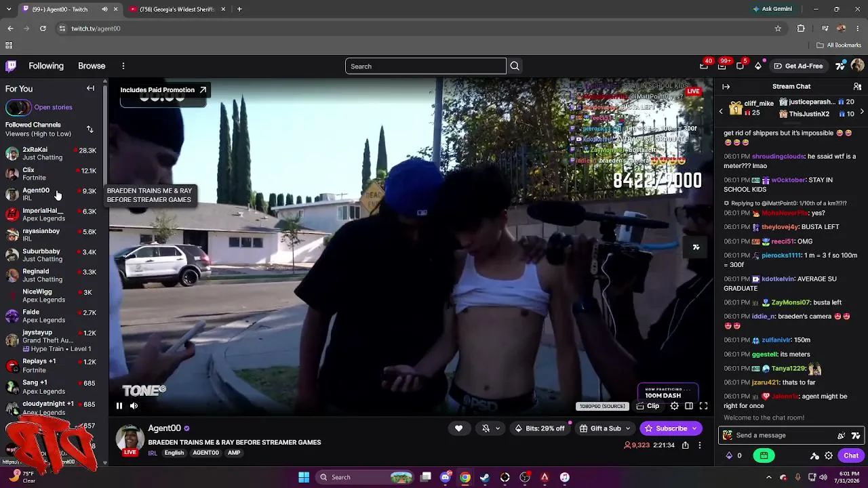The image size is (868, 488).
Task: Open the Browse page
Action: (x=92, y=66)
